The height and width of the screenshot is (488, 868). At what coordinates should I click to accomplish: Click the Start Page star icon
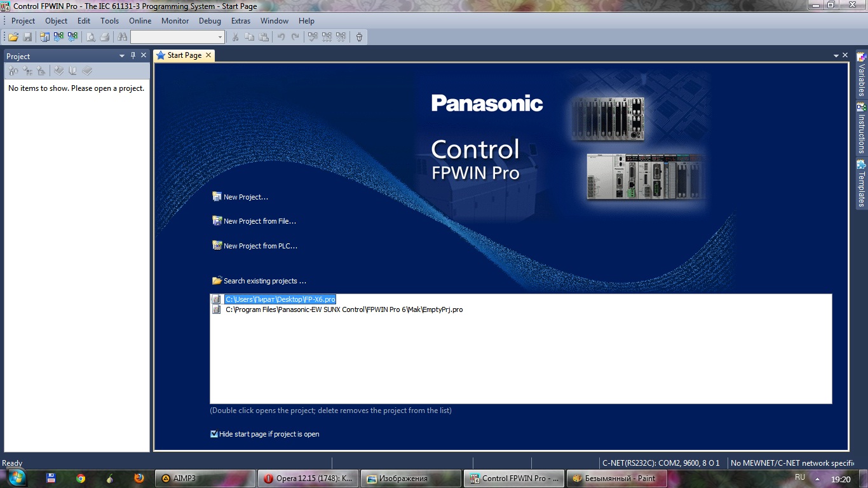coord(161,55)
